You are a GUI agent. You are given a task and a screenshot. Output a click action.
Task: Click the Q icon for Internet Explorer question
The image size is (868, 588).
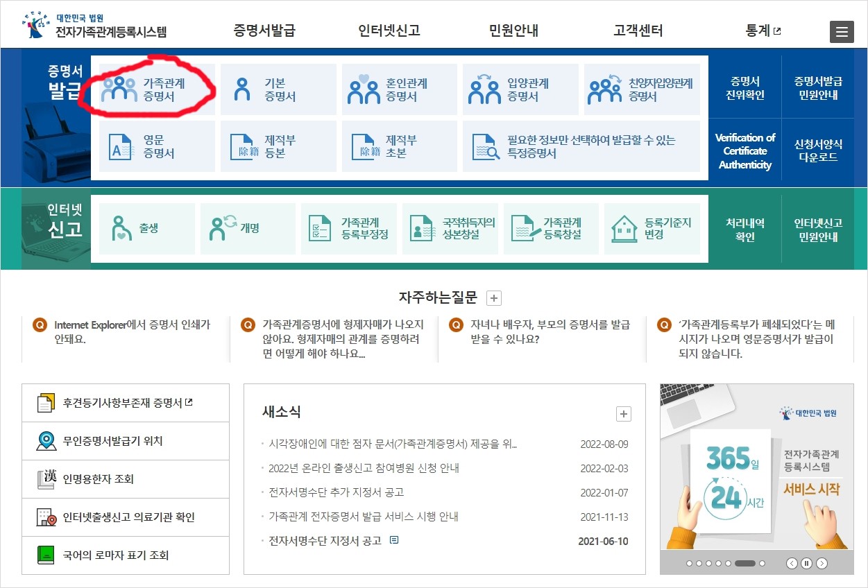coord(40,325)
